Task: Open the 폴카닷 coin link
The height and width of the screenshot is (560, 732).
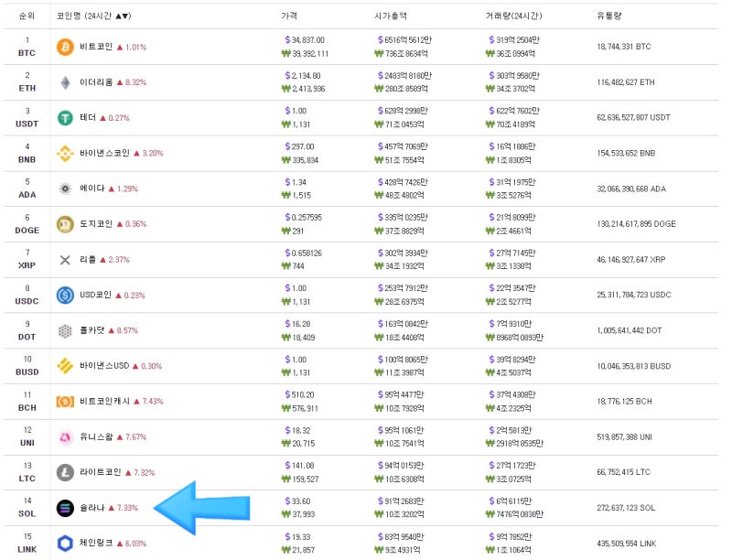Action: point(92,330)
